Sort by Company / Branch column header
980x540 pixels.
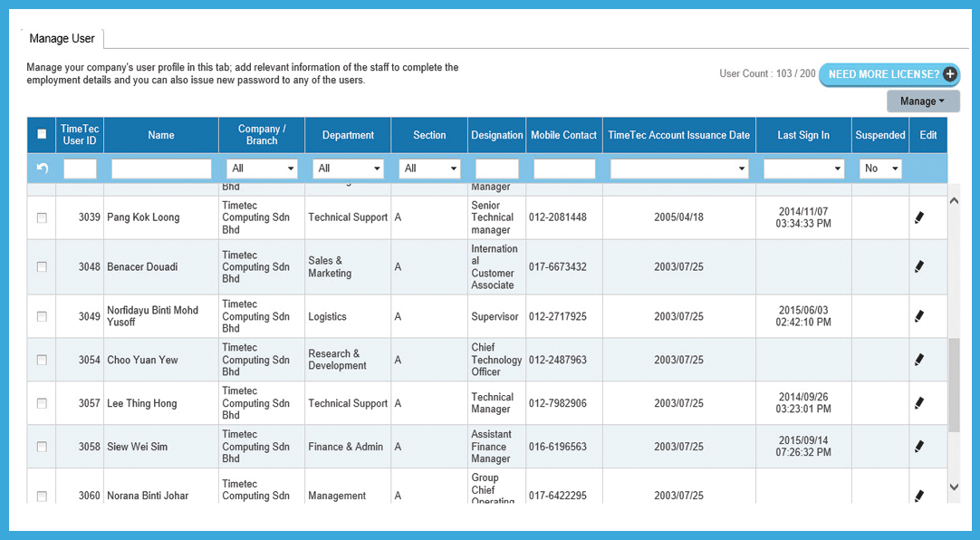click(262, 135)
